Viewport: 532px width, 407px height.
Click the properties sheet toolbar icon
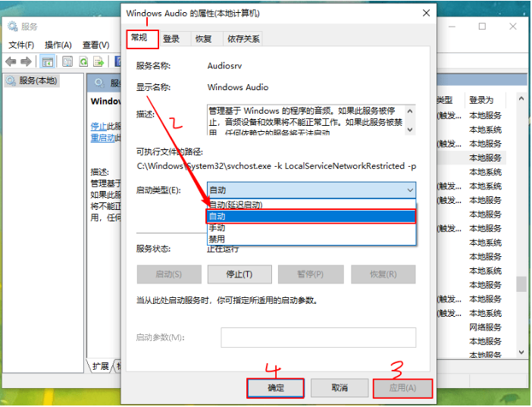[x=67, y=62]
